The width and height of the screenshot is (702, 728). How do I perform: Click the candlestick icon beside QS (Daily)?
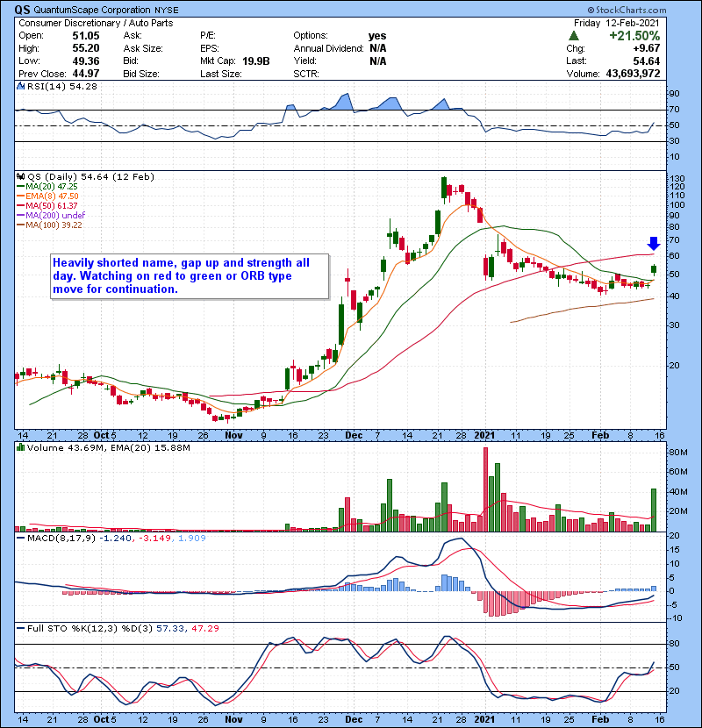pyautogui.click(x=20, y=176)
